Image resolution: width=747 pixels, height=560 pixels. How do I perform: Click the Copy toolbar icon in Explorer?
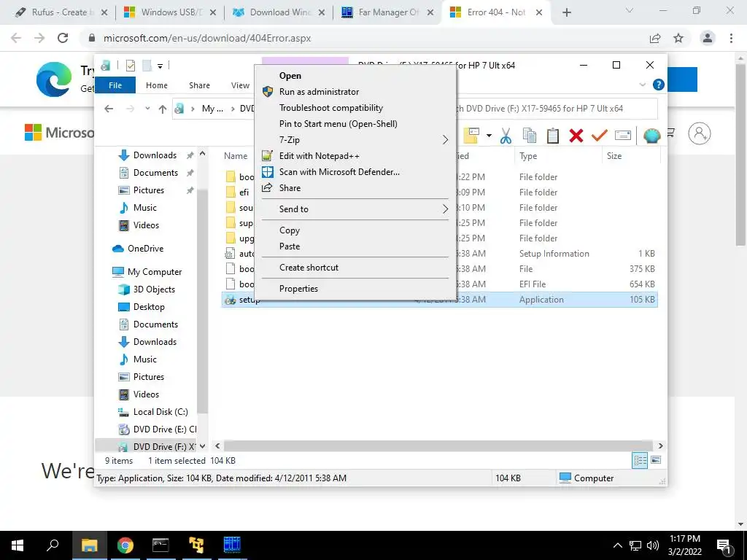click(530, 136)
